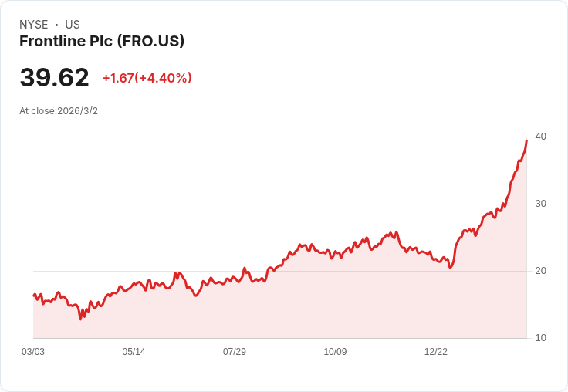Select the 05/14 x-axis date label
Screen dimensions: 568x392
click(x=134, y=352)
